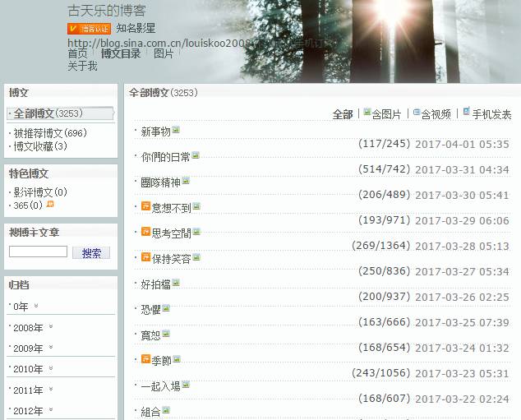Expand the 2010年 archive arrow
The image size is (521, 420).
[50, 368]
